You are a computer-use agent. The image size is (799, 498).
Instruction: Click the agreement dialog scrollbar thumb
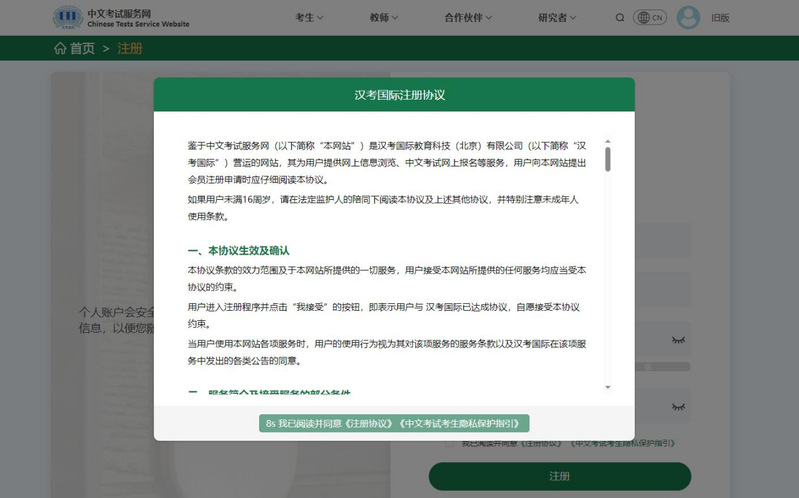tap(607, 159)
